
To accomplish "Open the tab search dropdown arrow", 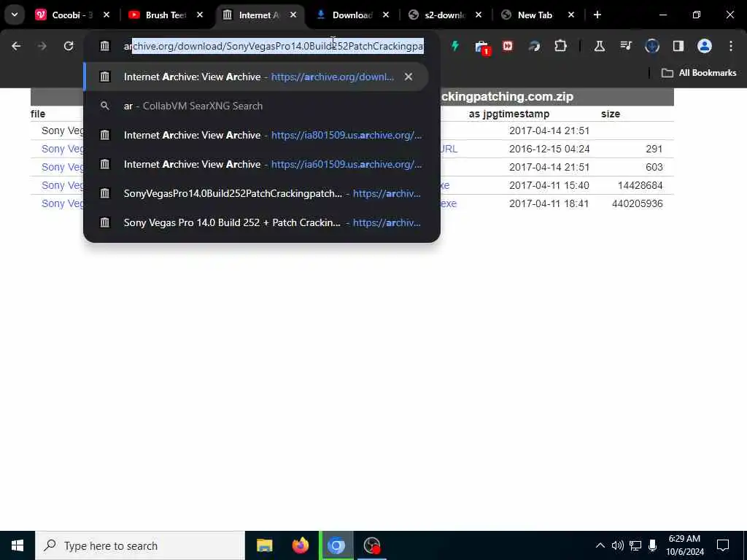I will pos(15,15).
